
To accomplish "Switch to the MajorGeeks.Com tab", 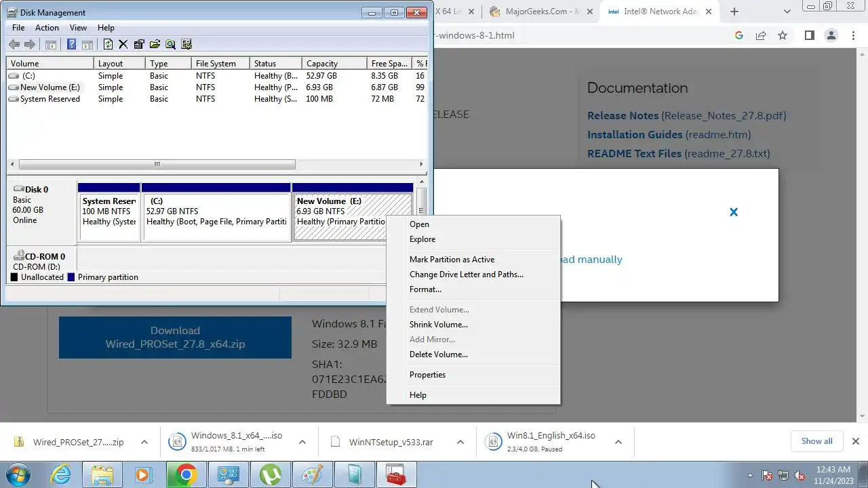I will coord(541,12).
